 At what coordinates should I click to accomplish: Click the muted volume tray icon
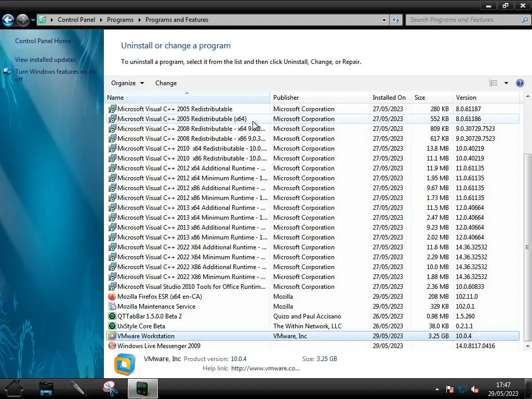[475, 389]
